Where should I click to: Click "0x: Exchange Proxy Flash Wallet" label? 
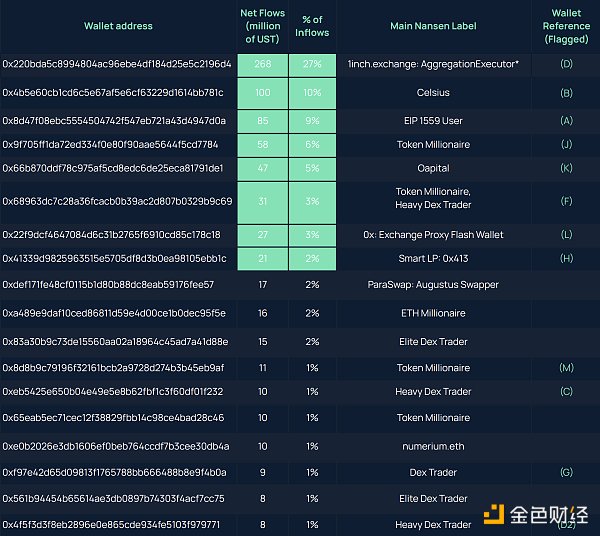tap(433, 235)
